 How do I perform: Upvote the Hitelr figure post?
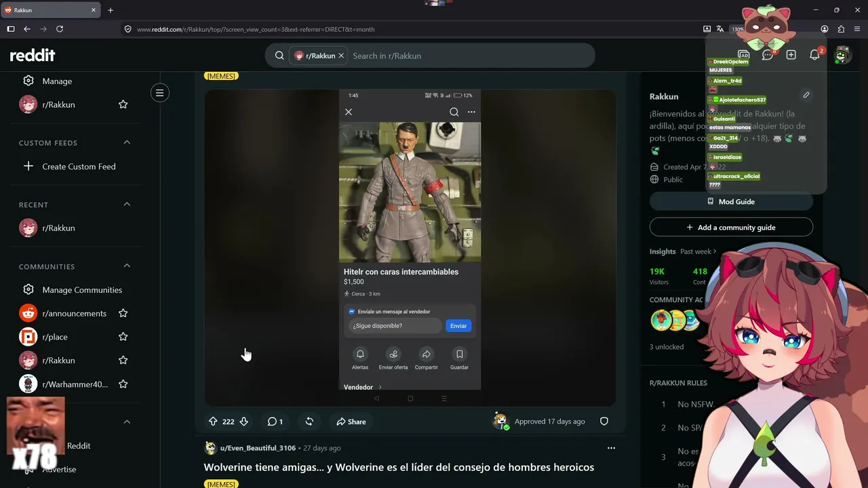(213, 422)
